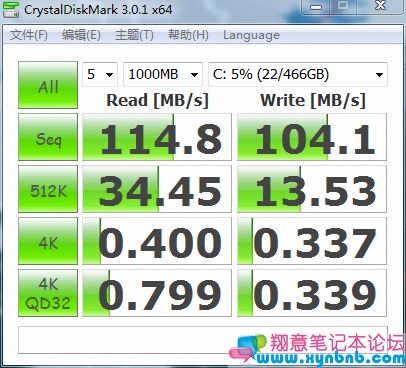This screenshot has width=406, height=368.
Task: Start the 4K QD32 benchmark test
Action: tap(48, 293)
